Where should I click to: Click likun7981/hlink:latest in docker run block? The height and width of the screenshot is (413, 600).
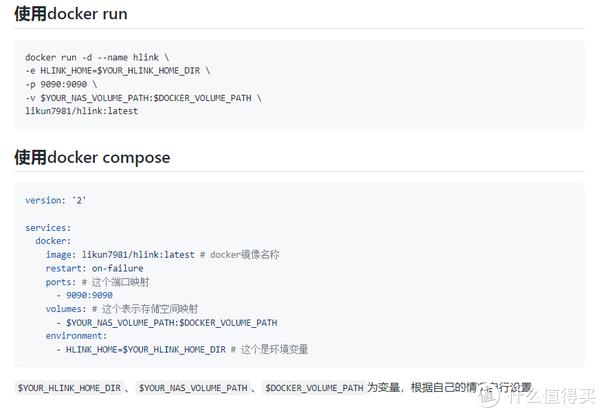[82, 111]
